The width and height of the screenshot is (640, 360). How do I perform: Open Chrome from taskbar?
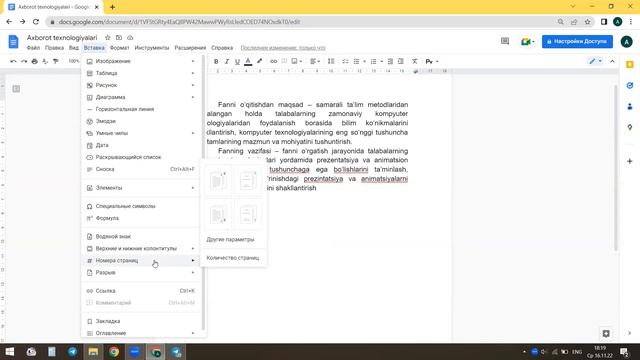point(114,352)
